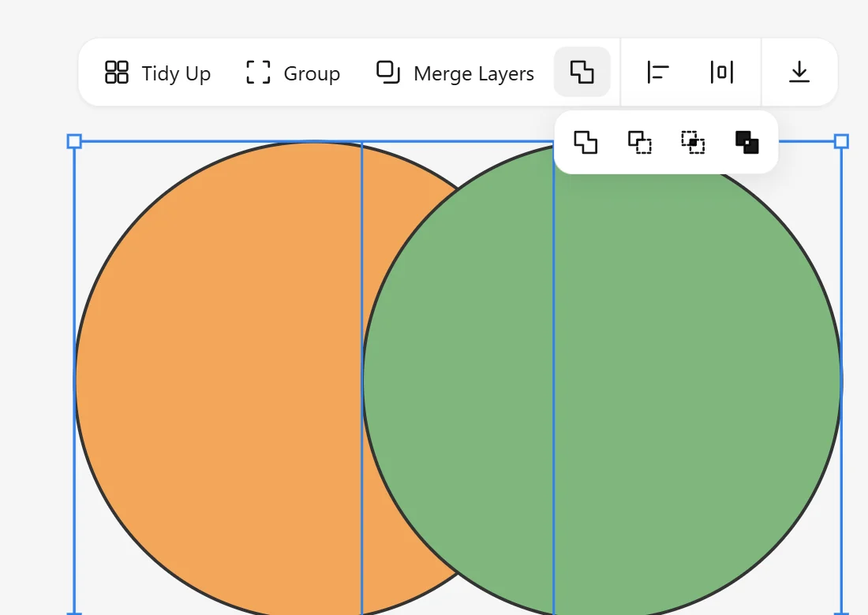
Task: Click the top-left selection handle
Action: coord(74,142)
